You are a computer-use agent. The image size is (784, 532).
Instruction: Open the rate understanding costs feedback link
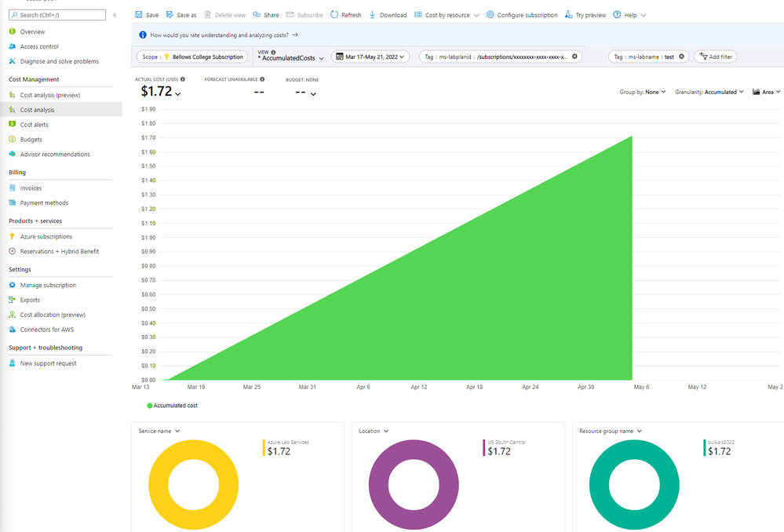pyautogui.click(x=224, y=35)
